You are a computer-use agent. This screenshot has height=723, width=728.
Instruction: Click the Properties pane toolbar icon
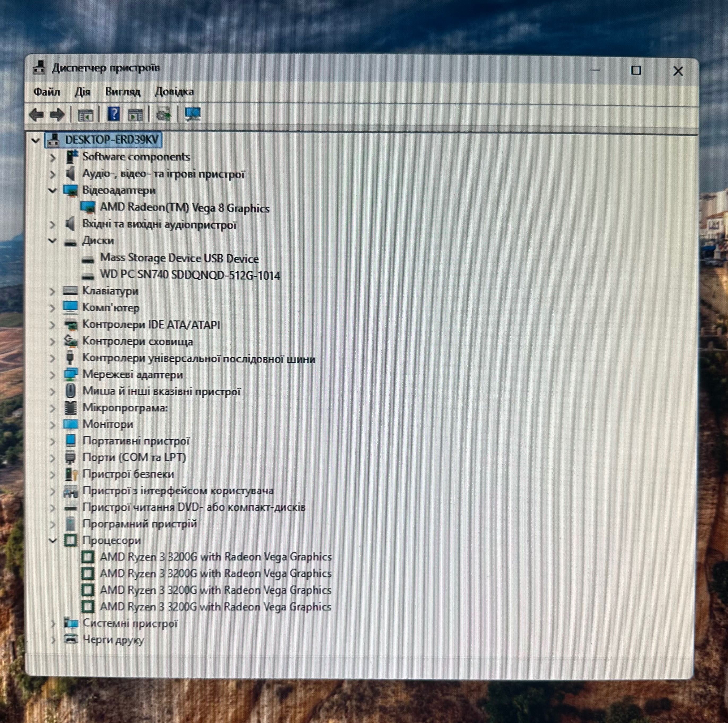(x=136, y=115)
